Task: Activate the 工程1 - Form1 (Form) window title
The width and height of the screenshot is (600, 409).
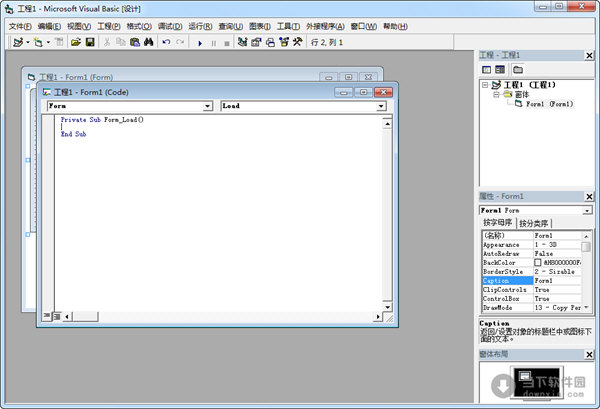Action: tap(76, 77)
